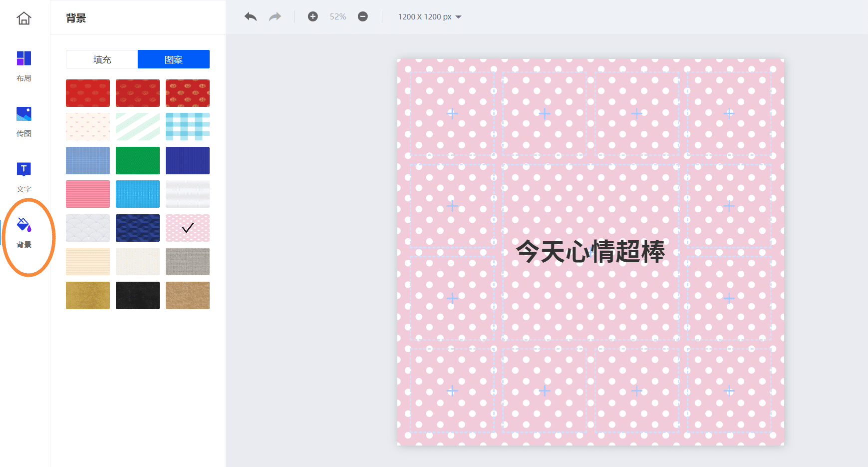Click the checked pink polka dot pattern
This screenshot has height=467, width=868.
point(188,228)
